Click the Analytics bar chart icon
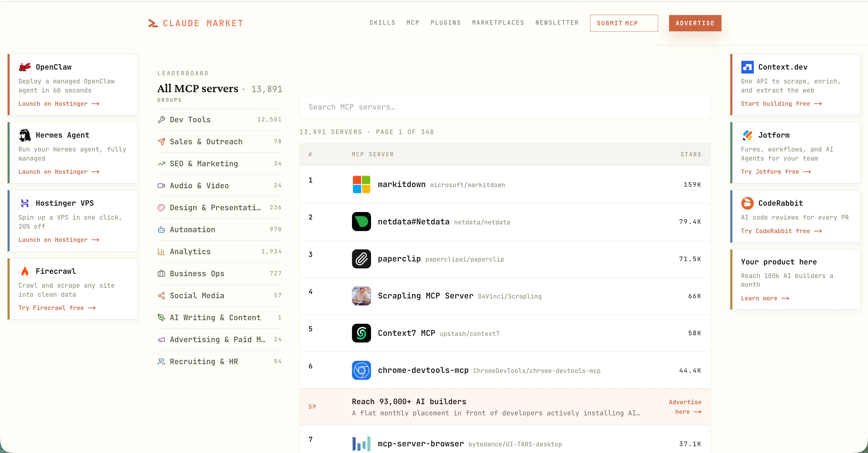Image resolution: width=868 pixels, height=453 pixels. 162,251
